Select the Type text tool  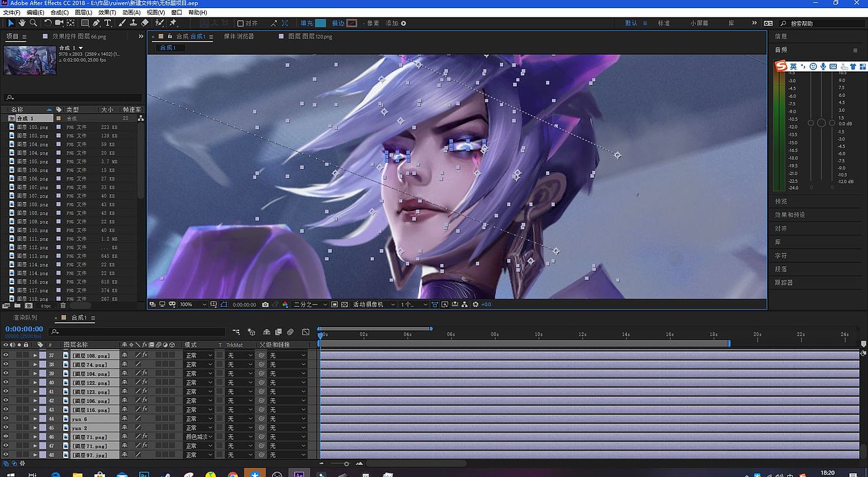pyautogui.click(x=108, y=23)
